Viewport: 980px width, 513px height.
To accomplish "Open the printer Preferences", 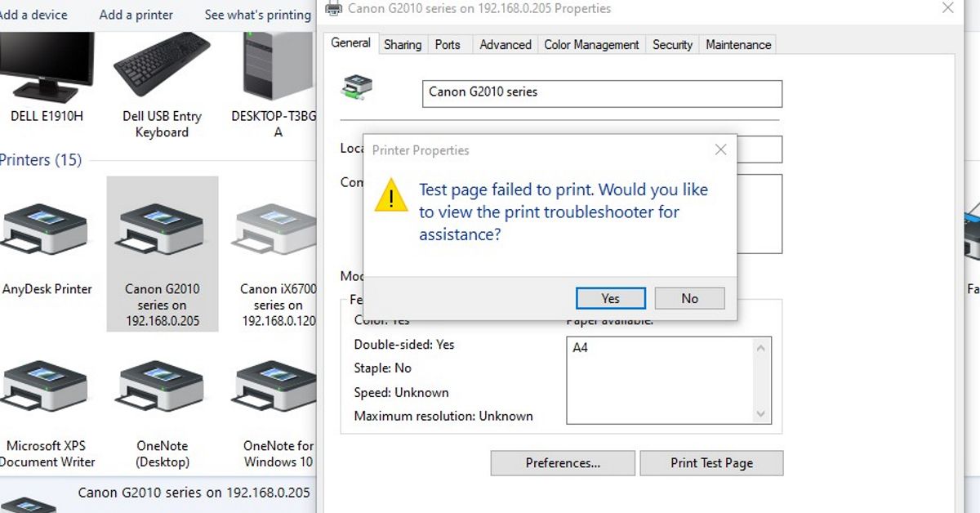I will point(562,462).
